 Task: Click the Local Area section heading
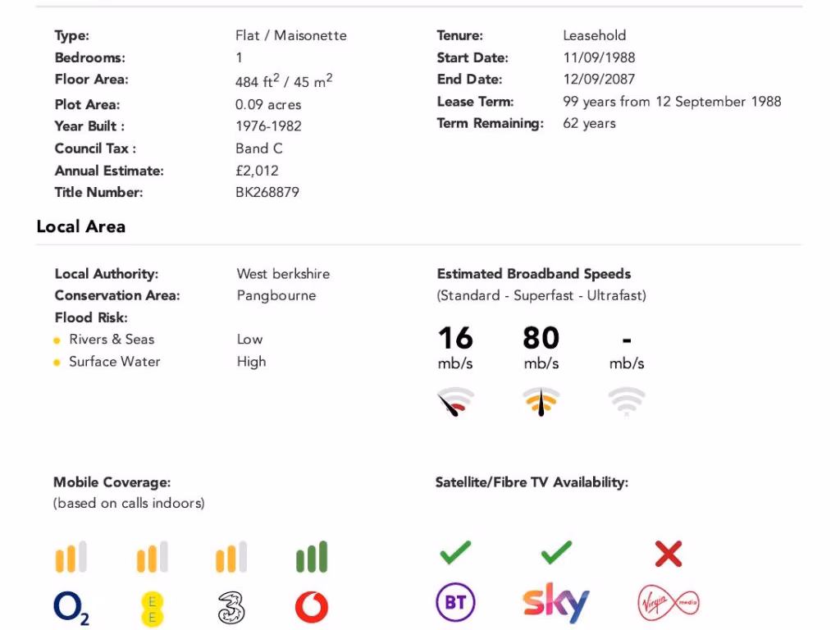click(x=81, y=226)
